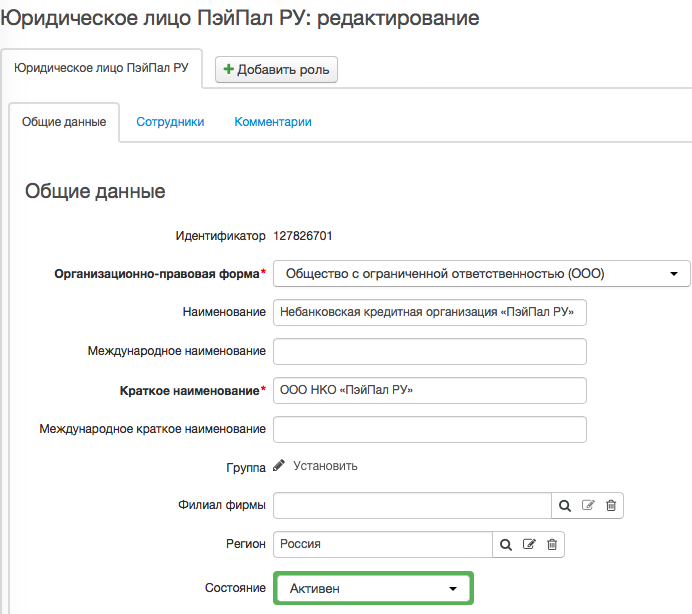Delete the Регион value with trash icon
Image resolution: width=692 pixels, height=614 pixels.
(552, 544)
